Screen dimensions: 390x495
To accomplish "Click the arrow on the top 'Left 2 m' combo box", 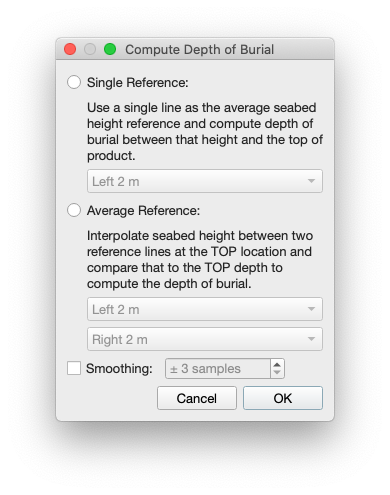I will coord(311,181).
